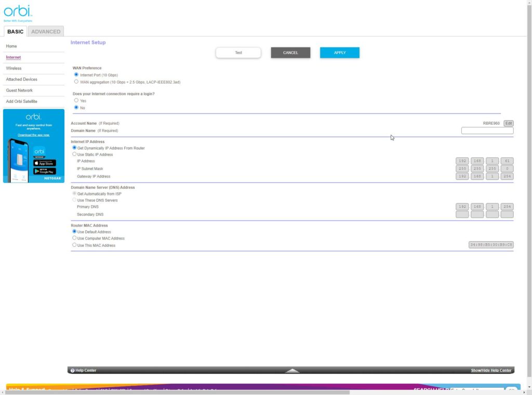Select Use Computer MAC Address option
532x395 pixels.
[x=74, y=238]
